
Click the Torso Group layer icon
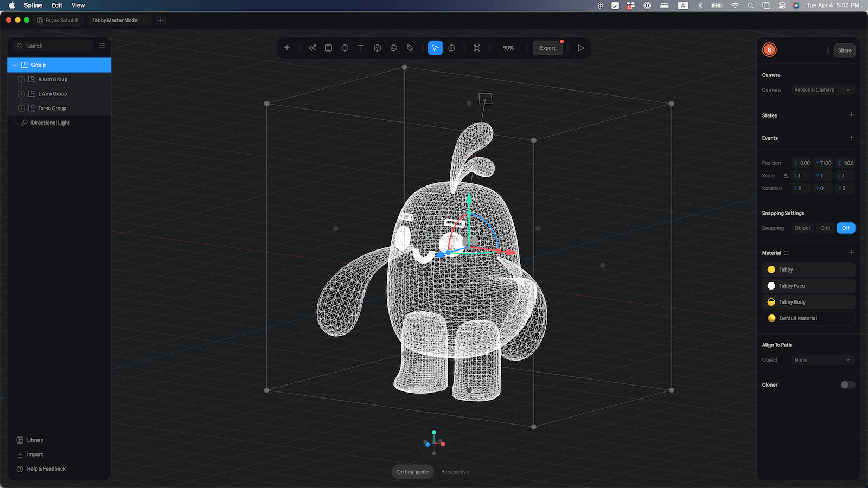[x=31, y=108]
